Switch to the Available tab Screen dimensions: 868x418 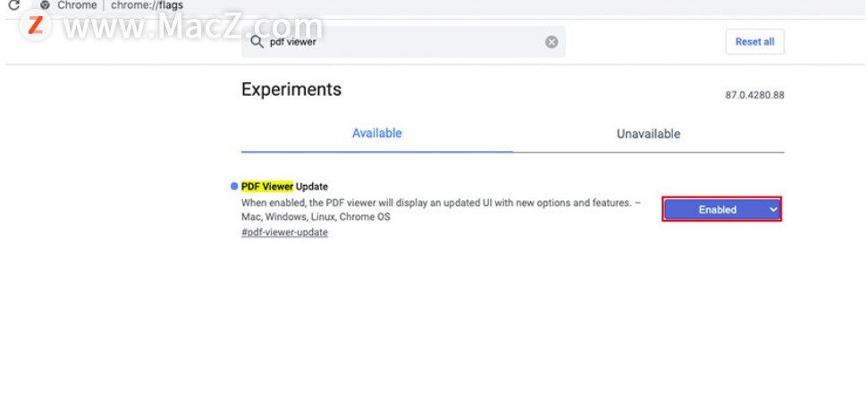tap(377, 133)
